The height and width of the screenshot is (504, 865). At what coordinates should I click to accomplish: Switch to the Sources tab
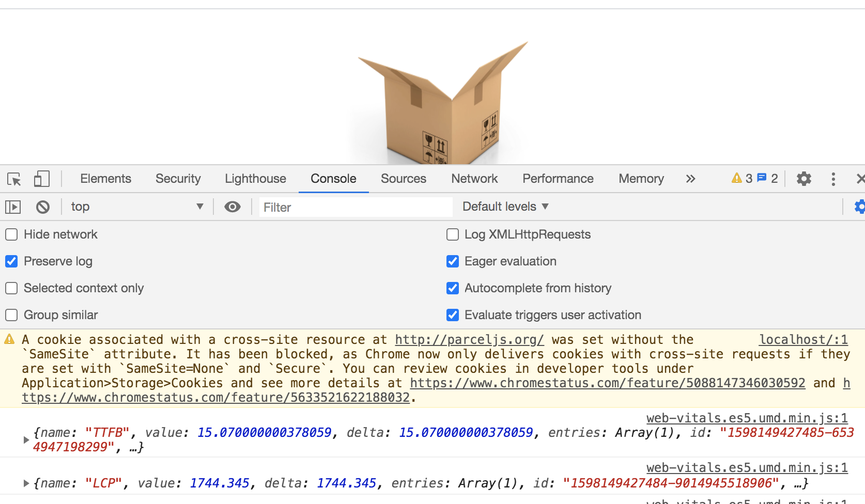[x=404, y=179]
